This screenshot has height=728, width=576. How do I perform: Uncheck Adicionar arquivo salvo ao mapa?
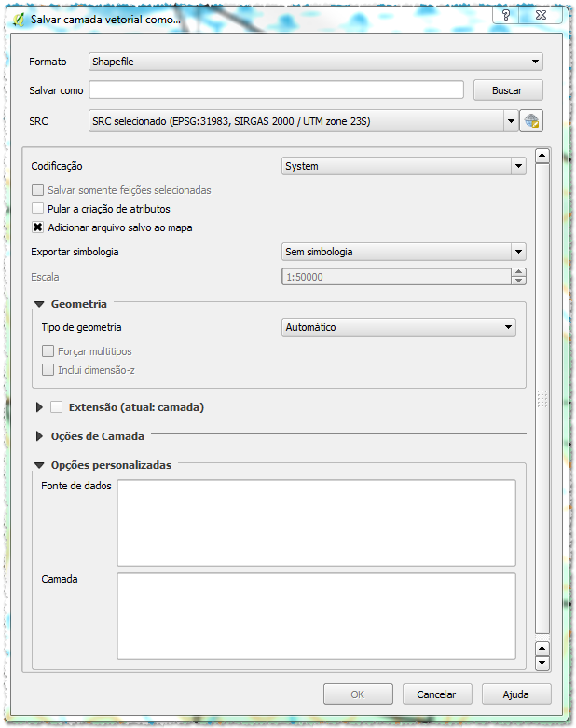(x=38, y=227)
